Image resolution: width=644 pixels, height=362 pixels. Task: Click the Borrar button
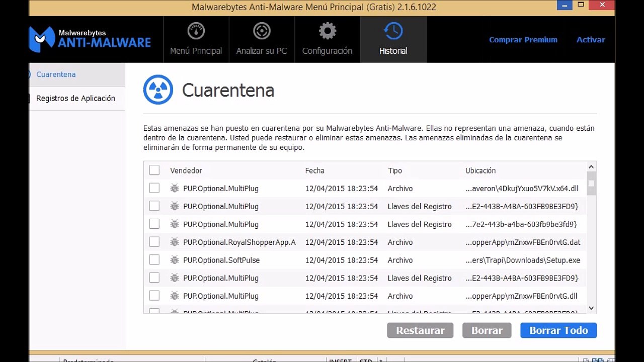coord(487,330)
